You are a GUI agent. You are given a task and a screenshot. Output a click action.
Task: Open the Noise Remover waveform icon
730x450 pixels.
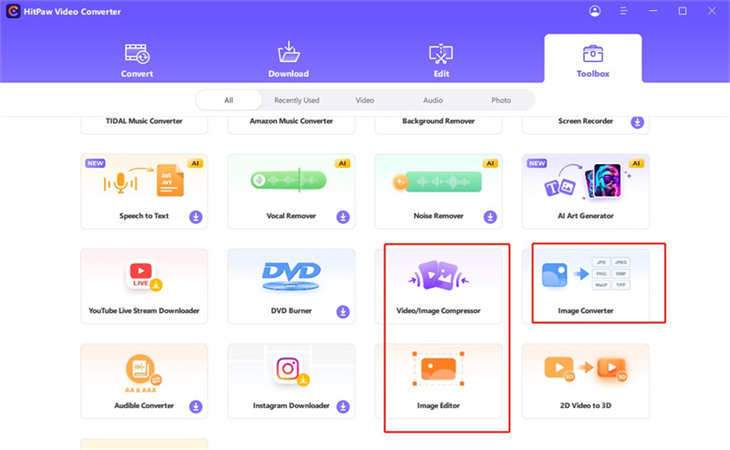tap(438, 181)
